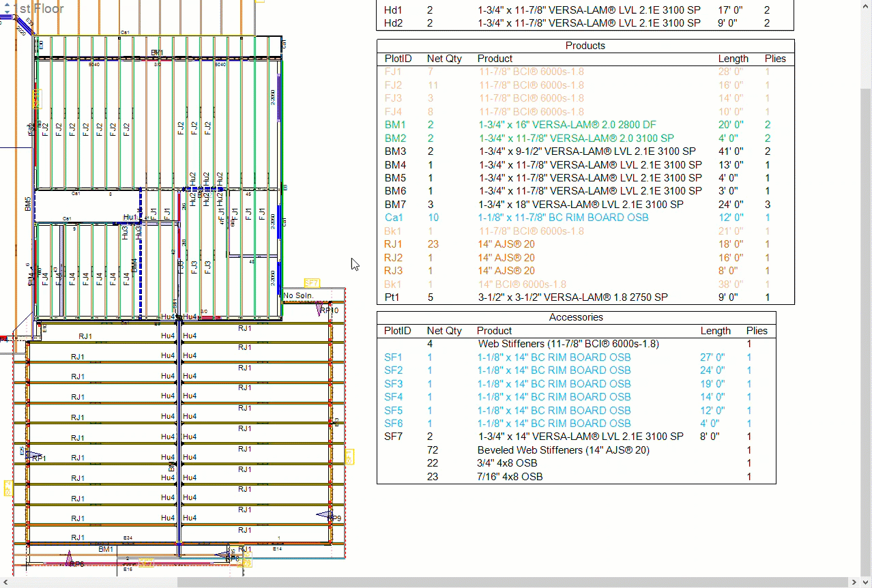Click the length value 27' 0"
The width and height of the screenshot is (872, 588).
click(x=712, y=357)
